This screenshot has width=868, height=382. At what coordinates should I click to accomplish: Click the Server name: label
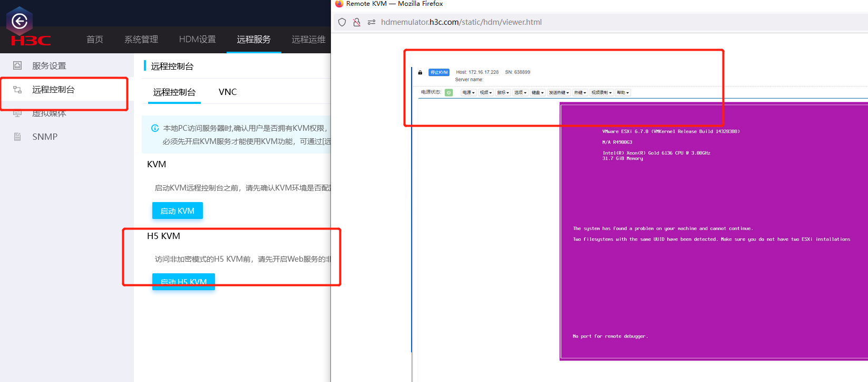click(469, 80)
